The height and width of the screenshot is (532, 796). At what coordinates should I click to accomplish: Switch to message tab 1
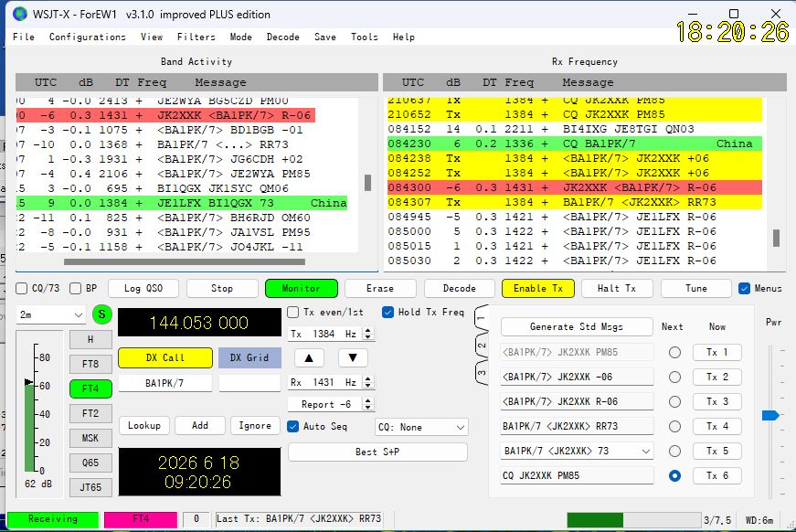coord(482,318)
